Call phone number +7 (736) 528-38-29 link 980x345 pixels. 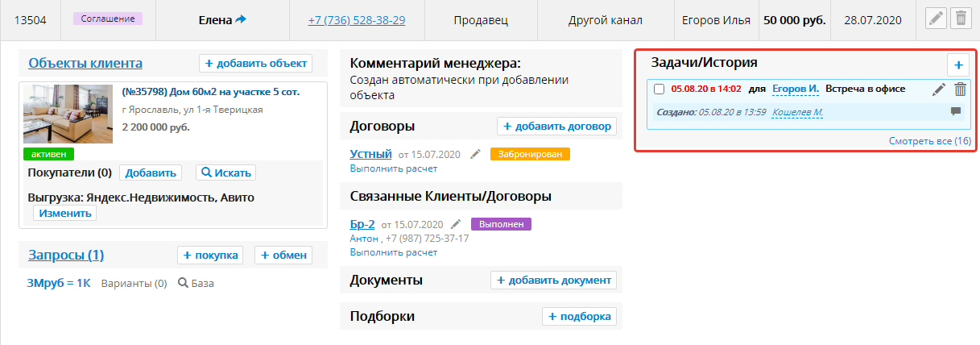click(x=356, y=20)
